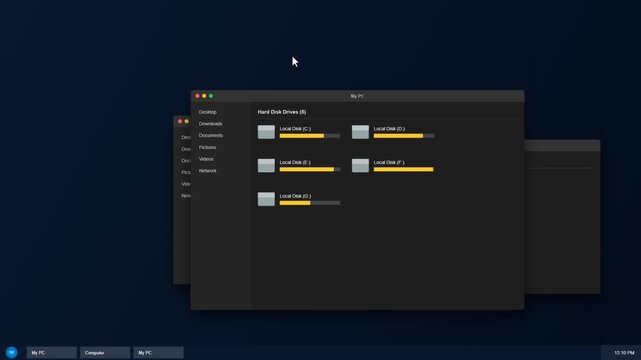Click the Local Disk (F:) label

389,162
